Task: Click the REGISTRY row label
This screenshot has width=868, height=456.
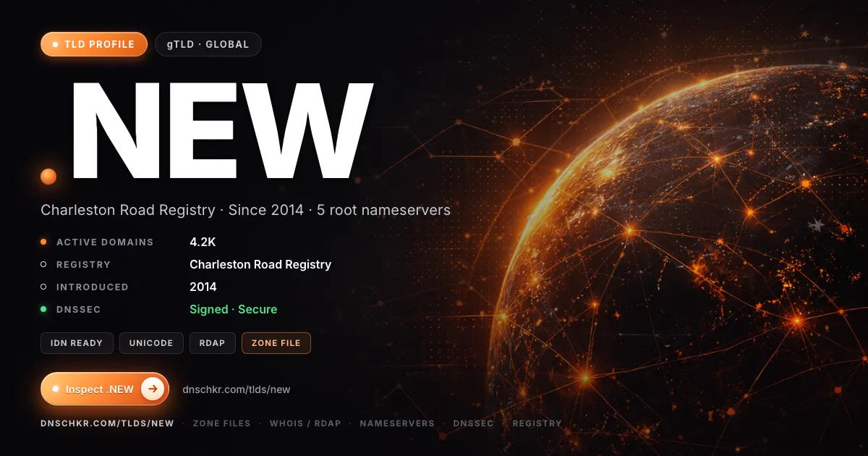Action: coord(84,265)
